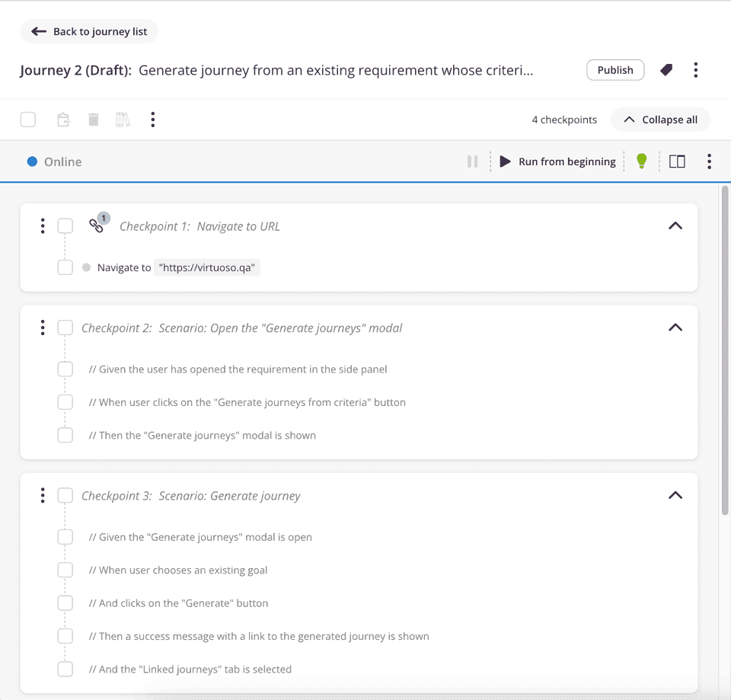Image resolution: width=731 pixels, height=700 pixels.
Task: Open the three-dot menu next to the library icon
Action: click(153, 120)
